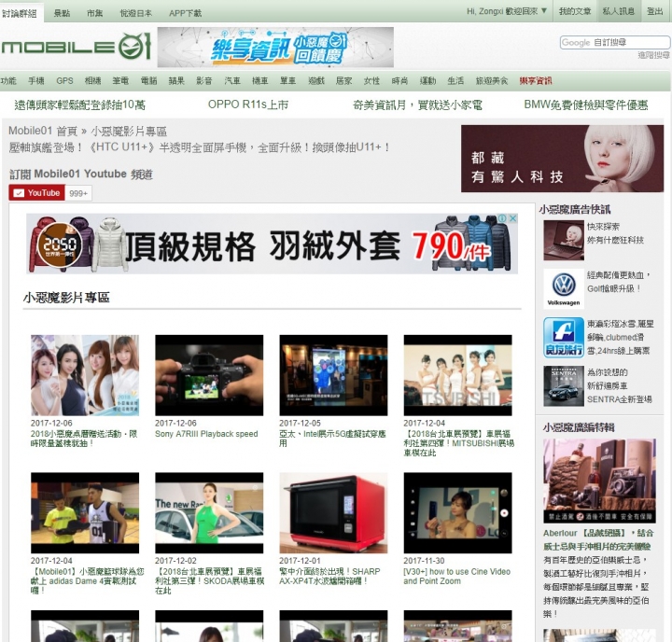
Task: Click the APP下載 link
Action: click(x=185, y=13)
